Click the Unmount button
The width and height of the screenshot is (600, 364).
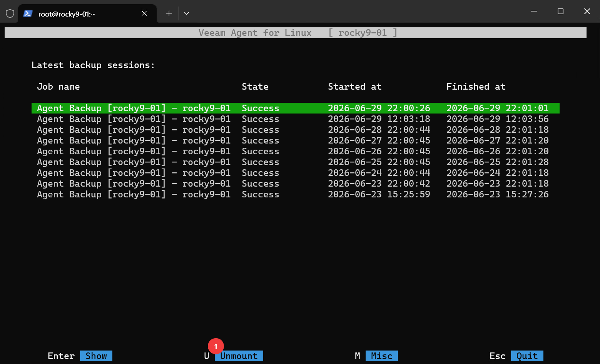coord(239,356)
